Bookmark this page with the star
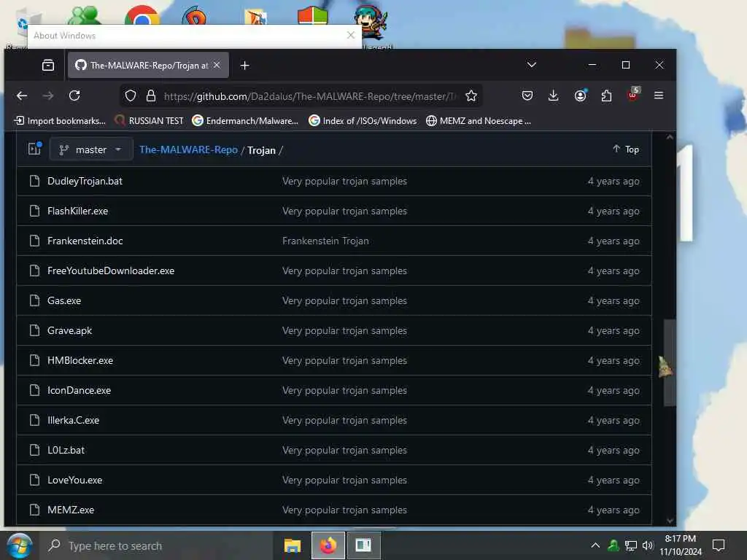The width and height of the screenshot is (747, 560). pyautogui.click(x=471, y=96)
